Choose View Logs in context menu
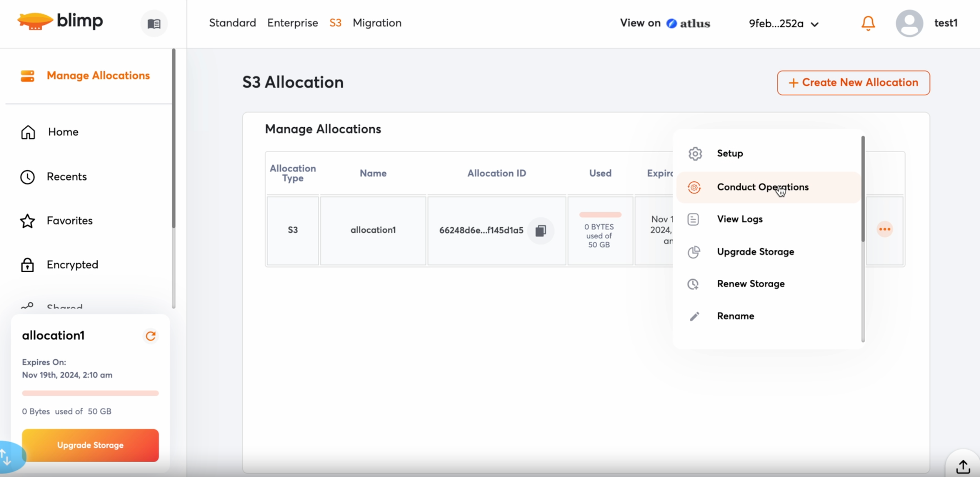 (739, 219)
